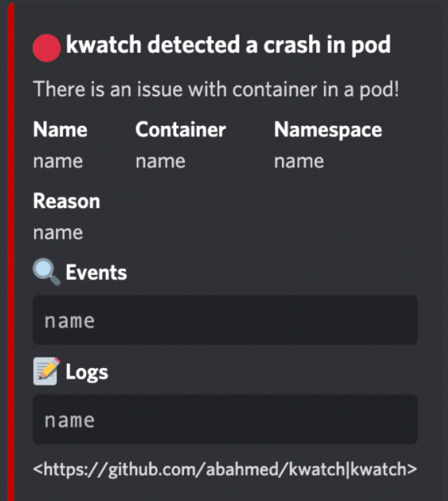
Task: Click the Events code block
Action: point(225,320)
